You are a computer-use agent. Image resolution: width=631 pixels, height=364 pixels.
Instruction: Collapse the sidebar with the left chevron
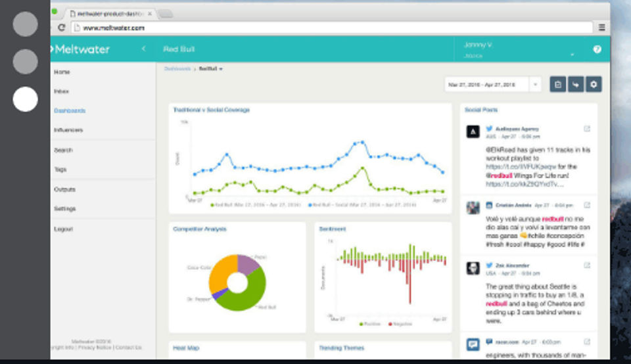tap(144, 49)
